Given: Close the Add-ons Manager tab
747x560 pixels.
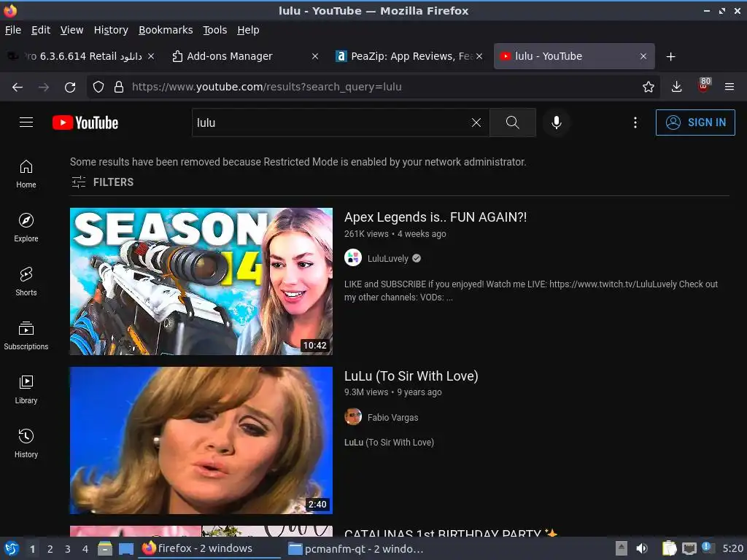Looking at the screenshot, I should [x=315, y=56].
